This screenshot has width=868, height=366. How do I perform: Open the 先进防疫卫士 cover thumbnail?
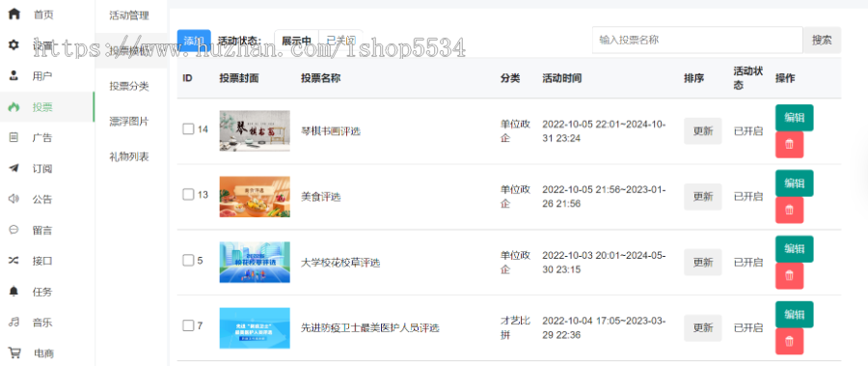coord(255,327)
